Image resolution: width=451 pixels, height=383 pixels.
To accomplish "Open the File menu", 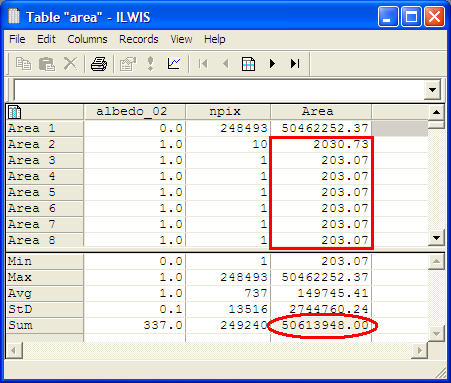I will (x=17, y=39).
